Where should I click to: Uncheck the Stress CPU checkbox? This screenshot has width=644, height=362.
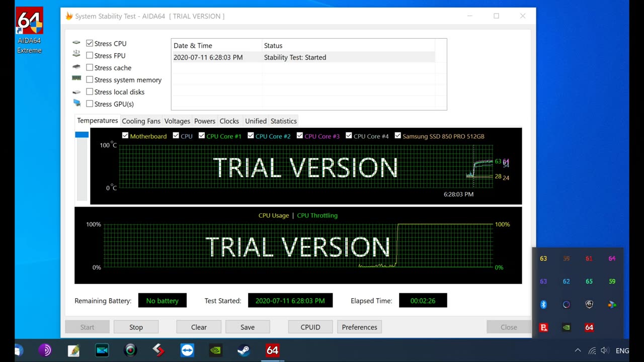[x=90, y=44]
